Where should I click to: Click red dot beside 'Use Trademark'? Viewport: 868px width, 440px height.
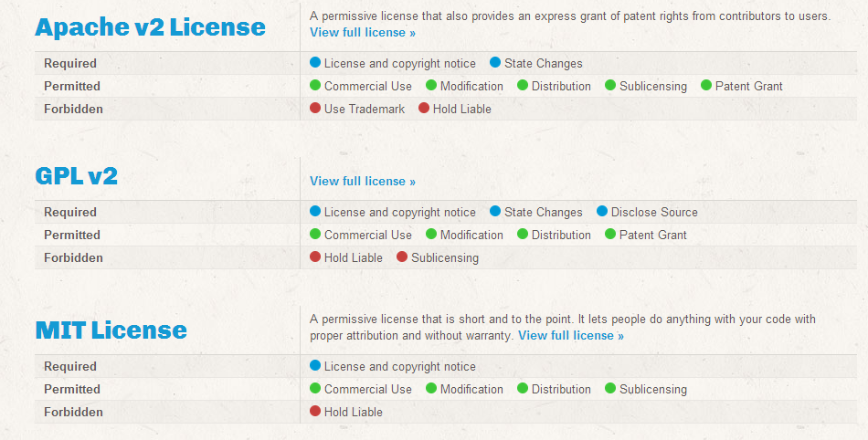pyautogui.click(x=315, y=109)
